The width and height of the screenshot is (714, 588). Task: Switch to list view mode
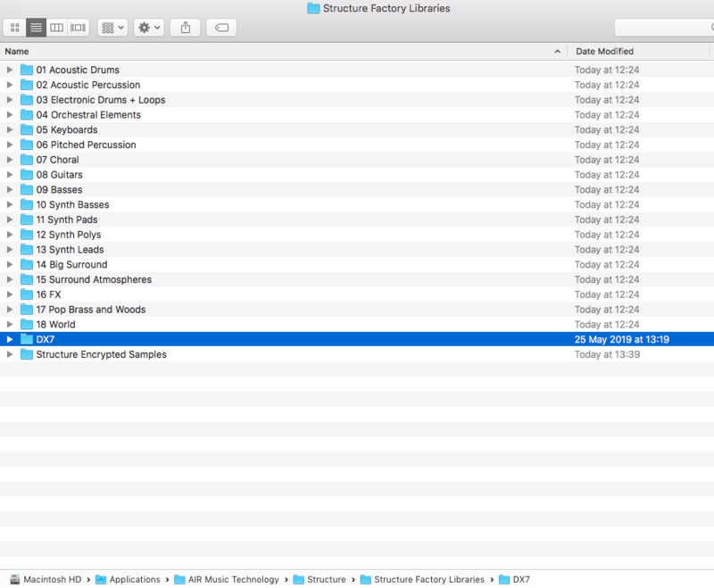pyautogui.click(x=36, y=28)
